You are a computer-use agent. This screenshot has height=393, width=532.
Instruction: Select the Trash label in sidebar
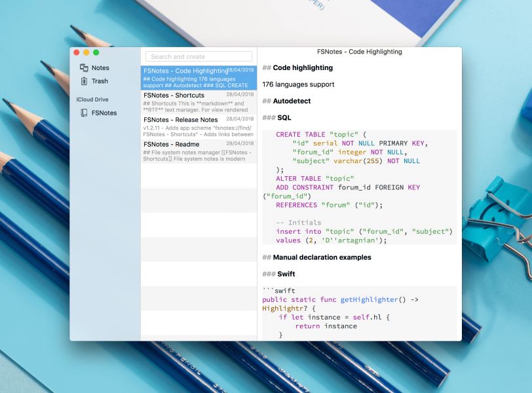click(x=100, y=81)
